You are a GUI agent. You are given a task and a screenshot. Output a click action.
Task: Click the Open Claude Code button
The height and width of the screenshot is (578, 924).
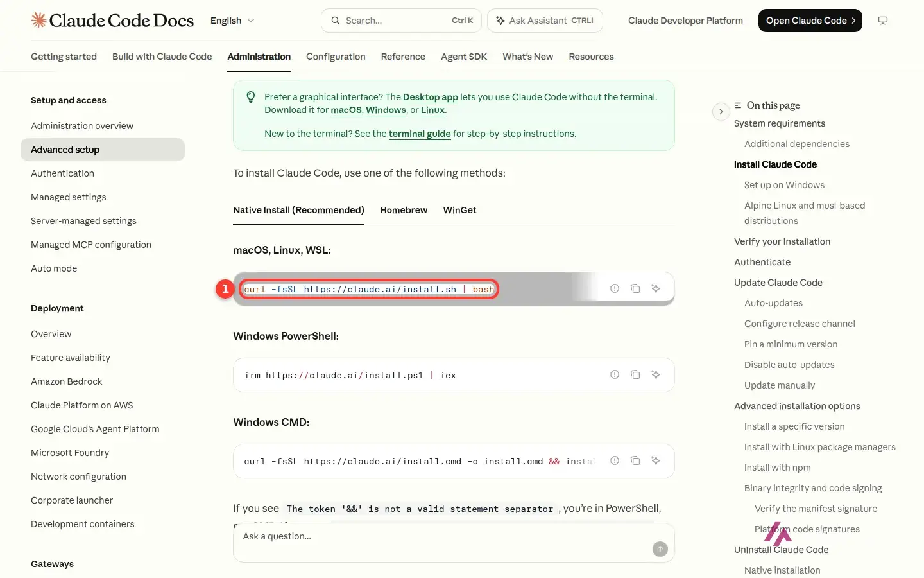point(810,21)
